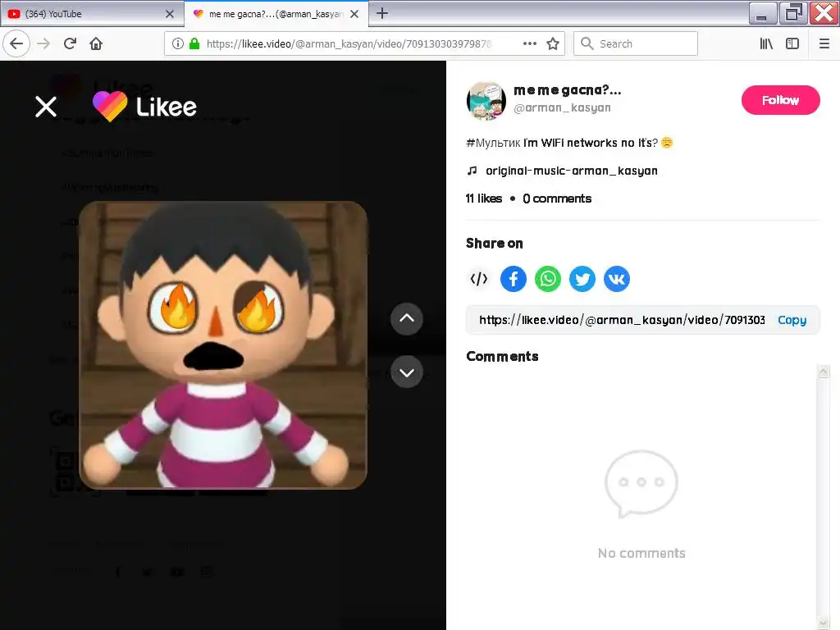Open the embed code share icon
Screen dimensions: 840x630
(478, 279)
